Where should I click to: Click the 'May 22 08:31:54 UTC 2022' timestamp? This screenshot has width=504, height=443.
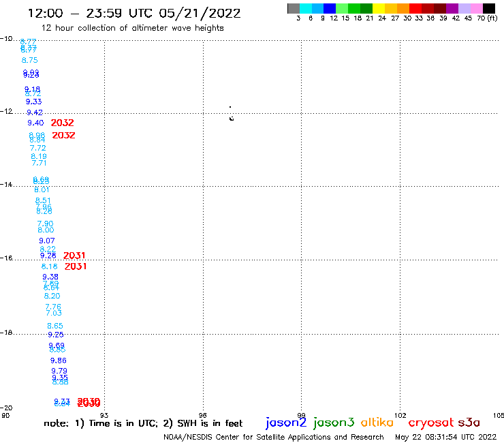click(x=446, y=437)
